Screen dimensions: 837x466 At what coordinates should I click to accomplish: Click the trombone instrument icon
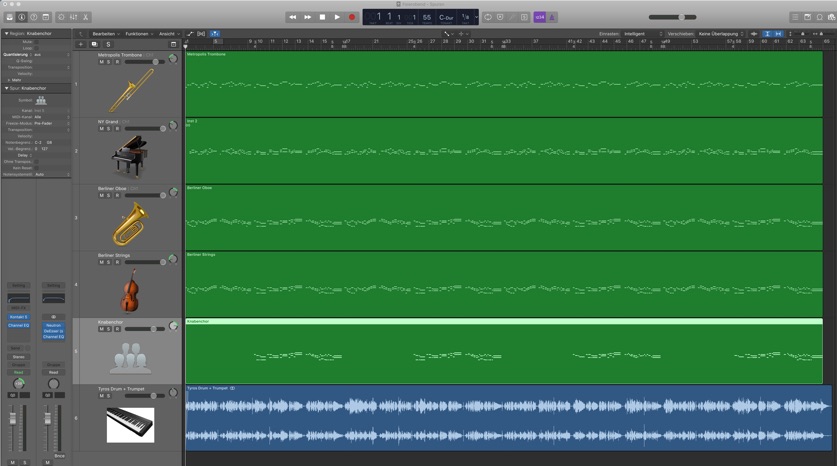pyautogui.click(x=131, y=91)
